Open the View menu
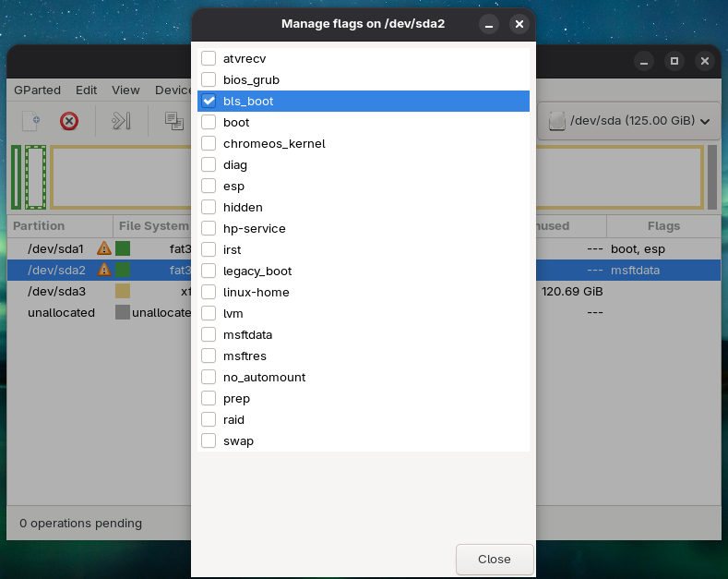Viewport: 728px width, 579px height. (125, 90)
